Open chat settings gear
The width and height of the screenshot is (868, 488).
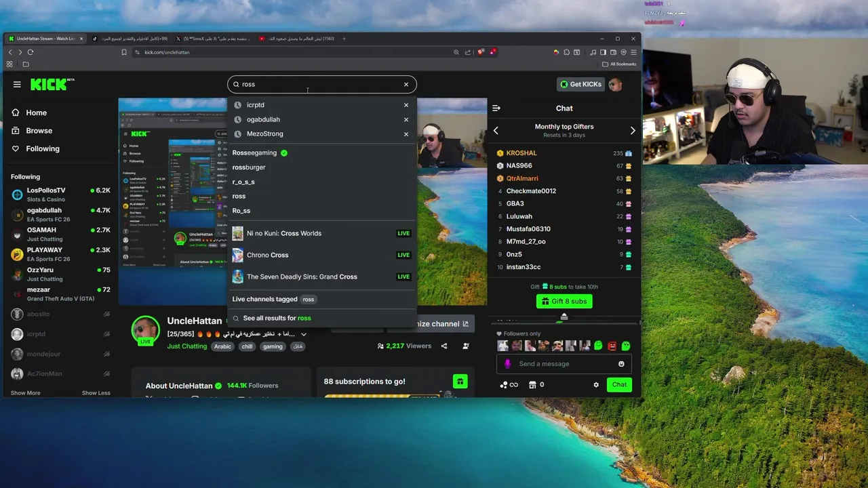point(596,384)
